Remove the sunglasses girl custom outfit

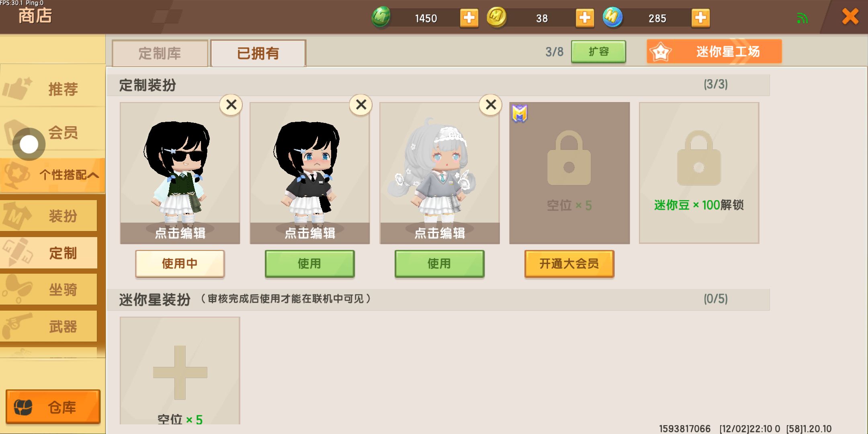(x=231, y=105)
